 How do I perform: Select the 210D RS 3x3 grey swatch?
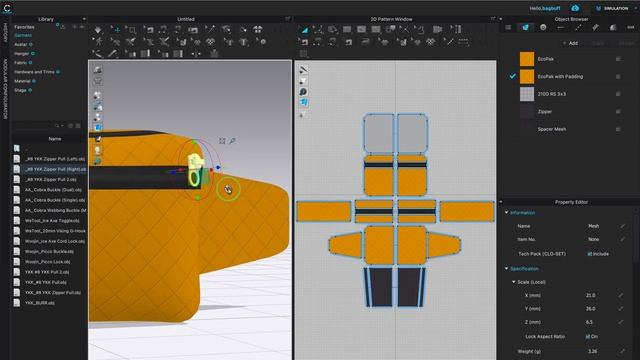click(527, 94)
